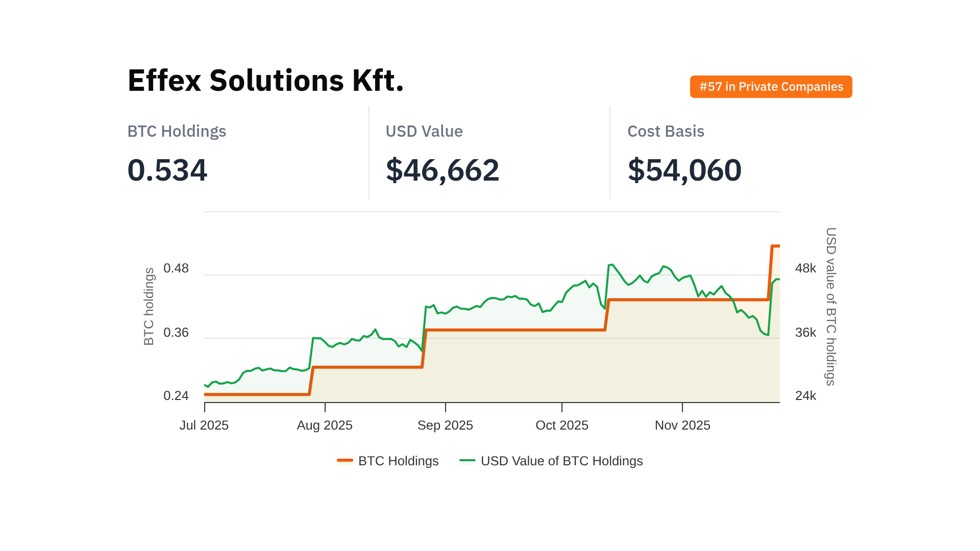Image resolution: width=980 pixels, height=551 pixels.
Task: Select the BTC Holdings 0.534 value
Action: click(167, 170)
